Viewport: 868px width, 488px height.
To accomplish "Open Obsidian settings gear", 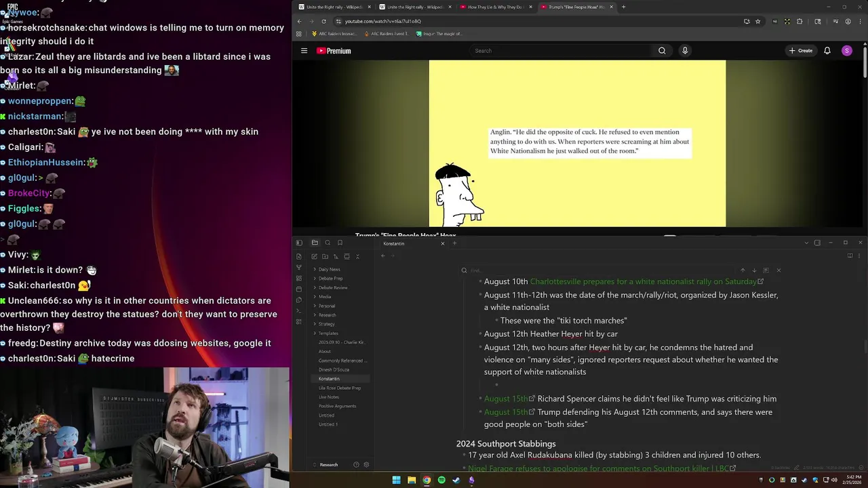I will pyautogui.click(x=366, y=465).
